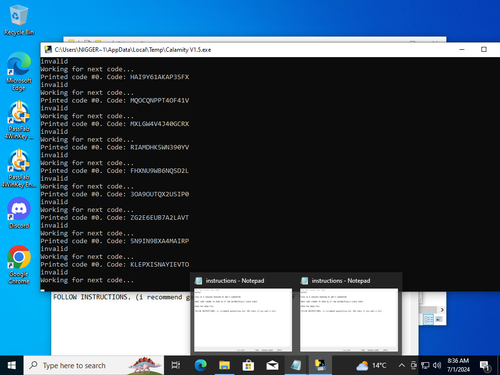Open the Recycle Bin desktop icon
This screenshot has height=375, width=500.
click(19, 20)
